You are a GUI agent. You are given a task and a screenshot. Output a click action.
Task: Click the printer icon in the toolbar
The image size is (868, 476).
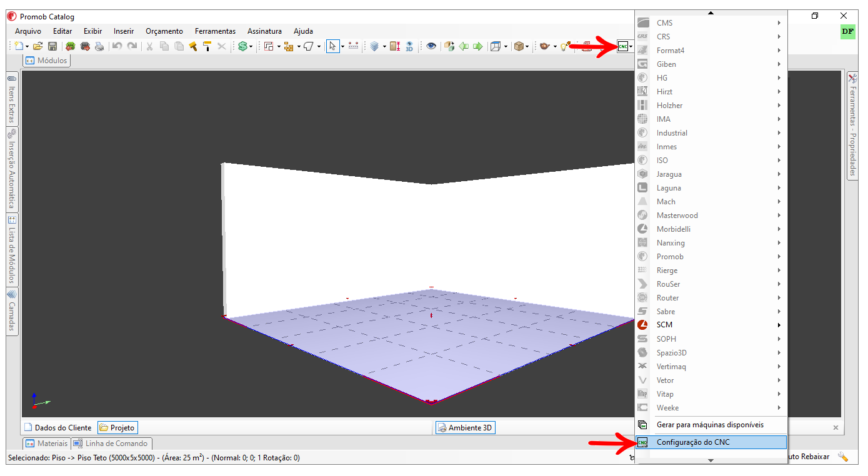pos(99,46)
